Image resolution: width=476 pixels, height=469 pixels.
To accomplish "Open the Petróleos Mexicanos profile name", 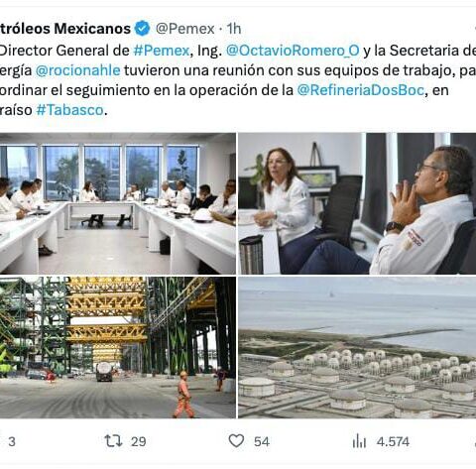I will tap(65, 29).
